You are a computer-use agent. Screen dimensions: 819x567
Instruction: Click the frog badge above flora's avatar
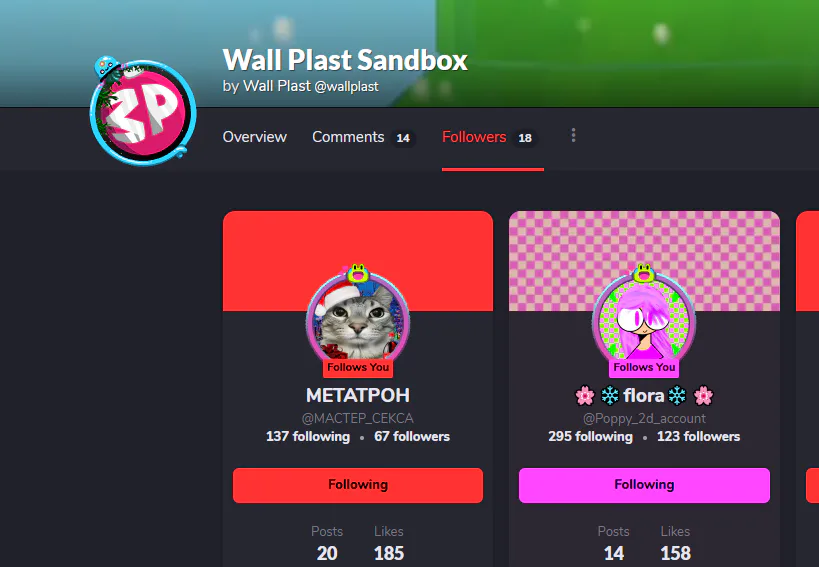(x=644, y=273)
